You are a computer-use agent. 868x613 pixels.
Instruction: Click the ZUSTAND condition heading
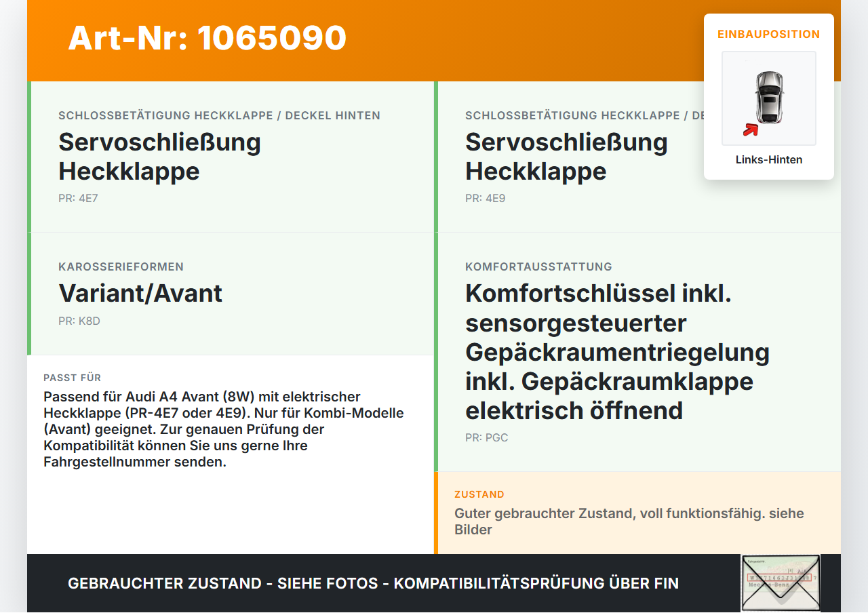[x=479, y=494]
